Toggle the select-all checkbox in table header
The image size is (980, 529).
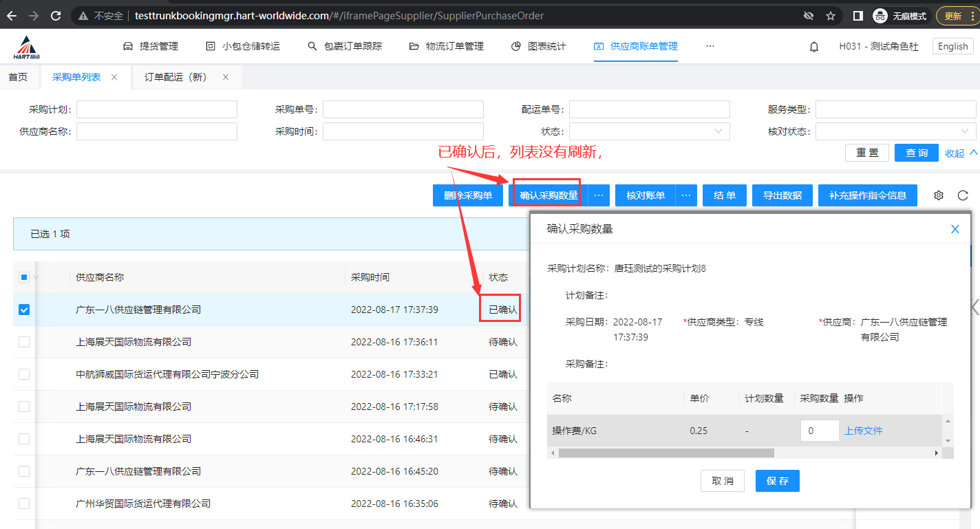pos(24,277)
